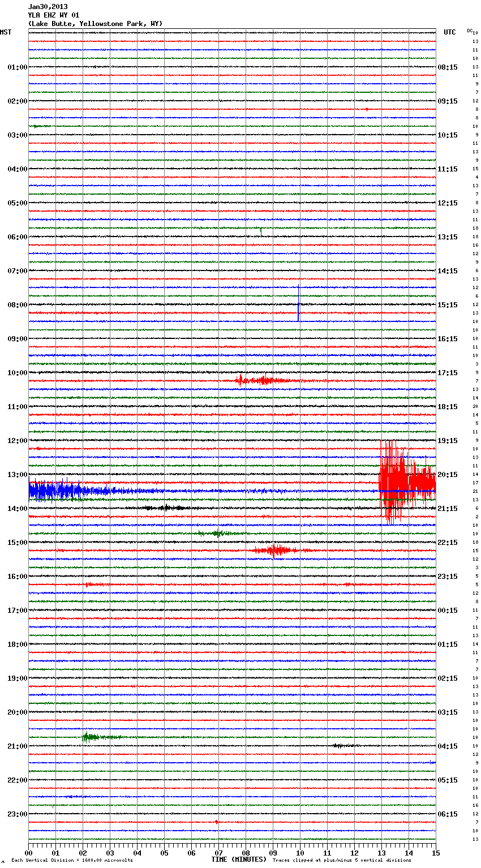Select the 10:00 MST time label
Viewport: 481px width, 868px height.
pos(18,373)
